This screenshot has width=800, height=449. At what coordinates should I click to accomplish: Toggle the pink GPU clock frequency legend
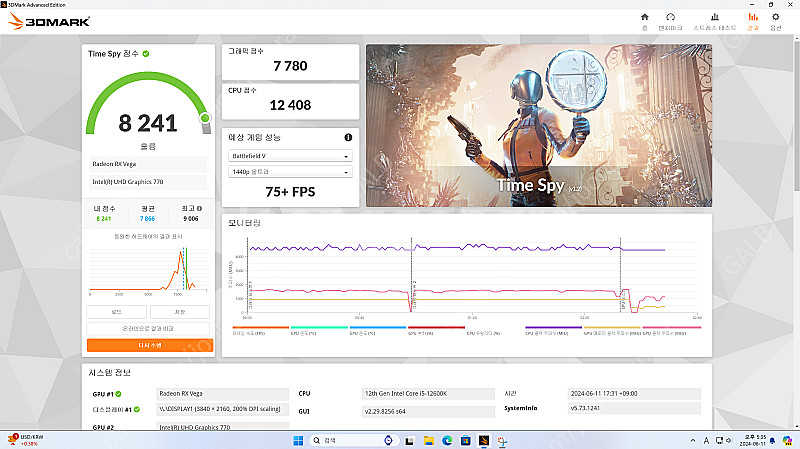(x=671, y=330)
